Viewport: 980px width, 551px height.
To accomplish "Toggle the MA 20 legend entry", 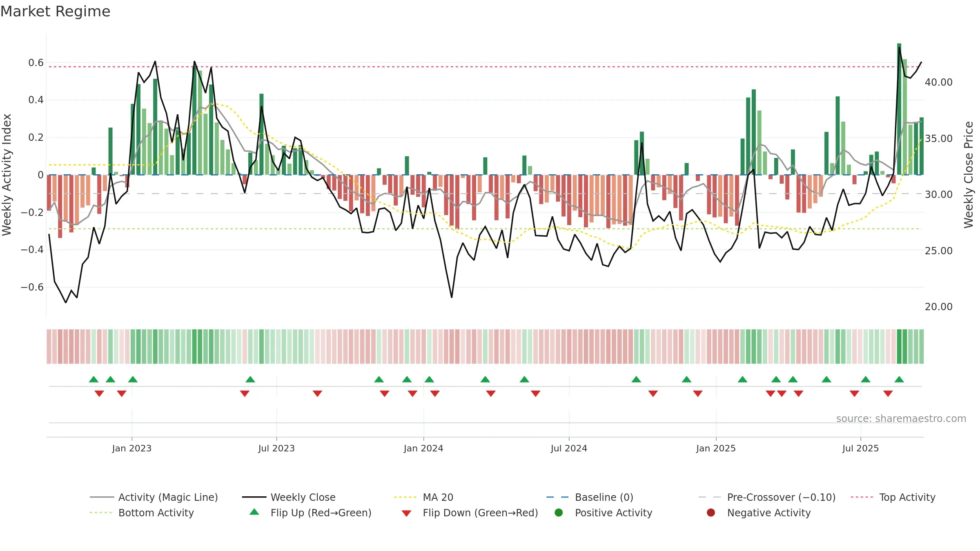I will point(424,497).
